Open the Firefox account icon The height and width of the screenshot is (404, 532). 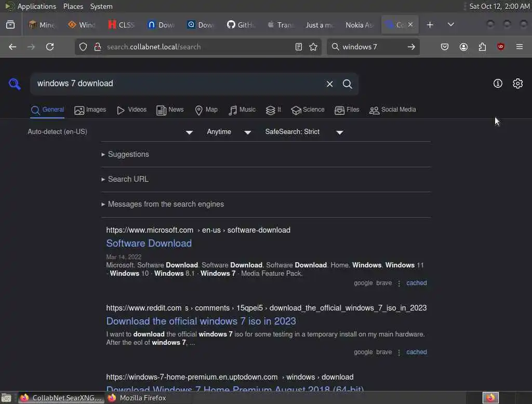(x=463, y=47)
